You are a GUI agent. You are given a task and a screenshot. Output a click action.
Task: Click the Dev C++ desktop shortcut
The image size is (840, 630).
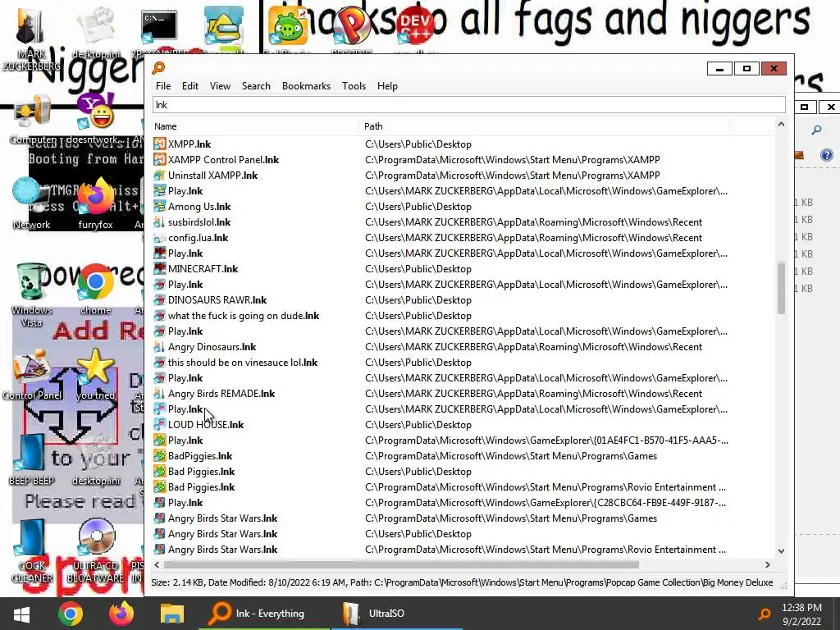tap(415, 24)
